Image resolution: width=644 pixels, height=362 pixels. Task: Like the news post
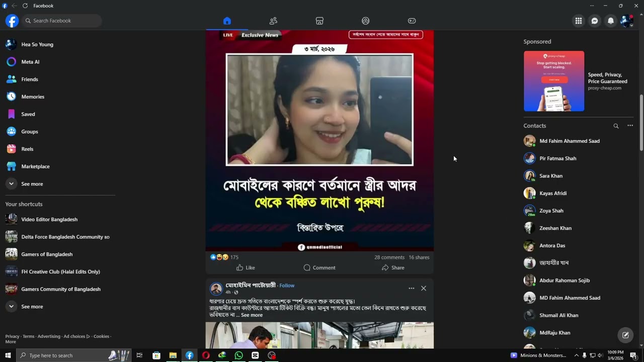pyautogui.click(x=246, y=267)
